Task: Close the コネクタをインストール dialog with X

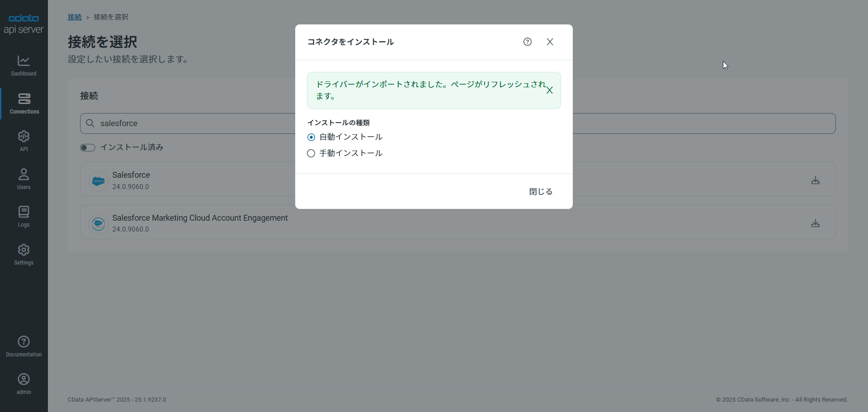Action: coord(550,42)
